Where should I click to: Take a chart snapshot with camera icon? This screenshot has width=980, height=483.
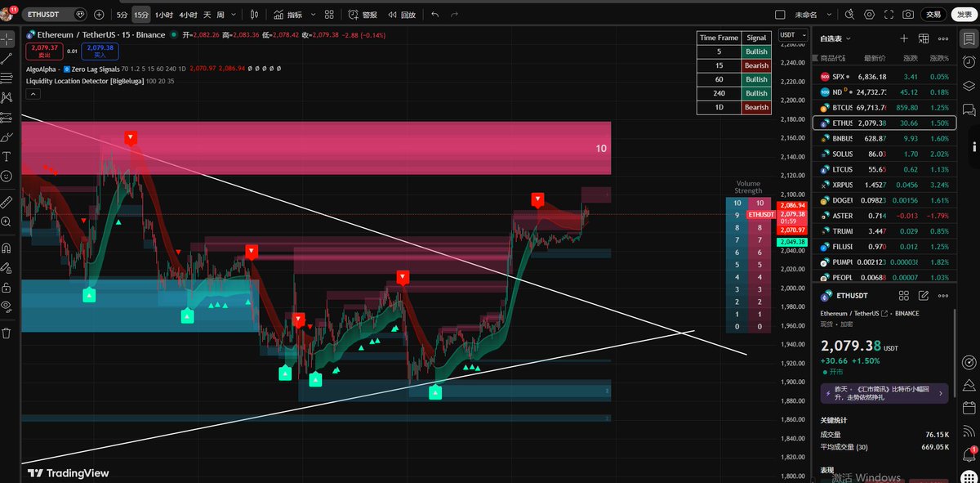pos(908,15)
